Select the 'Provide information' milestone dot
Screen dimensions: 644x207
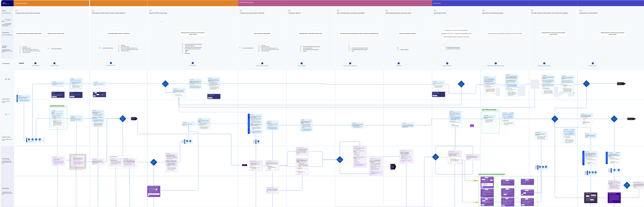pos(111,63)
